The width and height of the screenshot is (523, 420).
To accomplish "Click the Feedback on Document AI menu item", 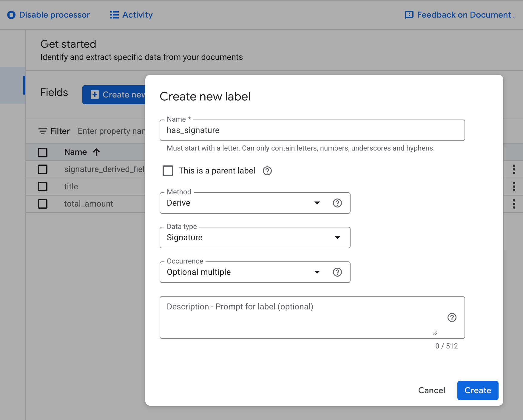I will point(459,15).
